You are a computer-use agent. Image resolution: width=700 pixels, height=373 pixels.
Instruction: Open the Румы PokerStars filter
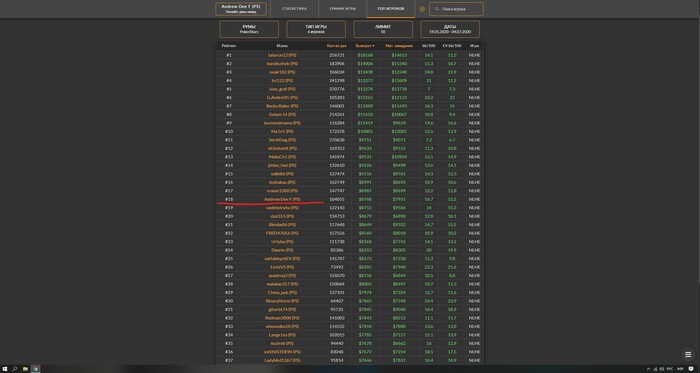249,29
